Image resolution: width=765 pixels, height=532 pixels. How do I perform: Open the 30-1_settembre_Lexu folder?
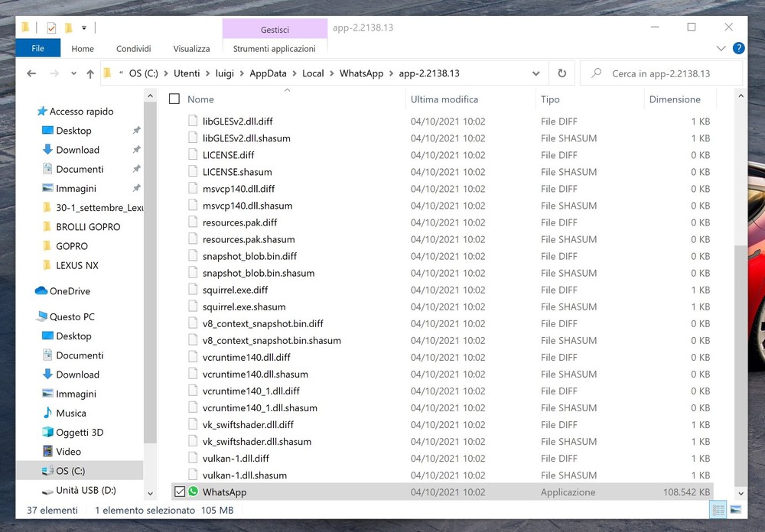(x=93, y=208)
